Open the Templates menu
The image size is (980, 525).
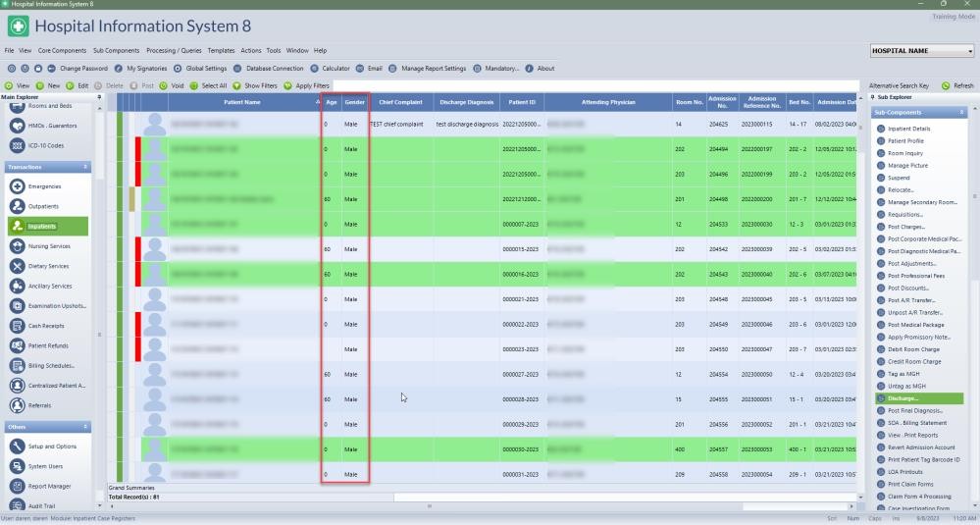tap(221, 51)
